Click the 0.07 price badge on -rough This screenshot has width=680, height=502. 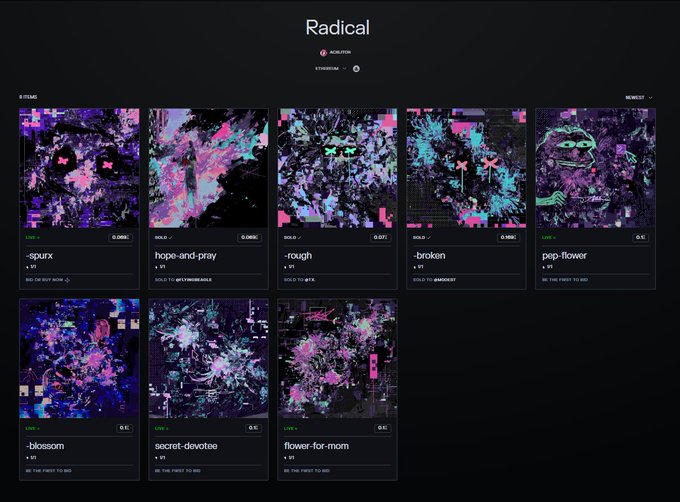pyautogui.click(x=381, y=237)
